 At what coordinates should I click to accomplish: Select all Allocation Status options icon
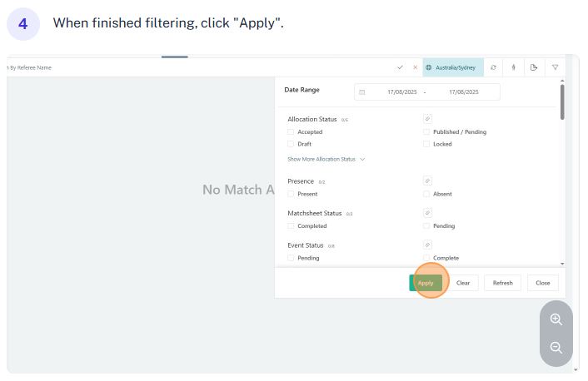427,119
